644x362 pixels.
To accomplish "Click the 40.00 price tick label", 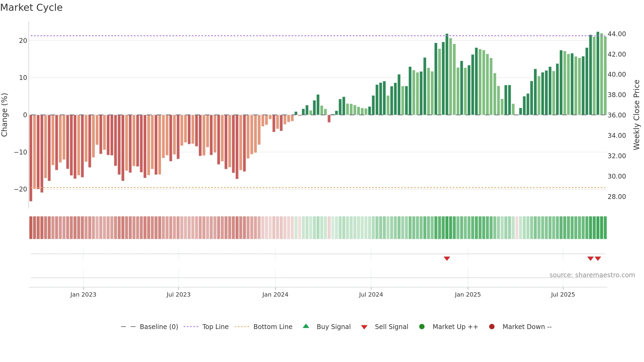I will (617, 74).
